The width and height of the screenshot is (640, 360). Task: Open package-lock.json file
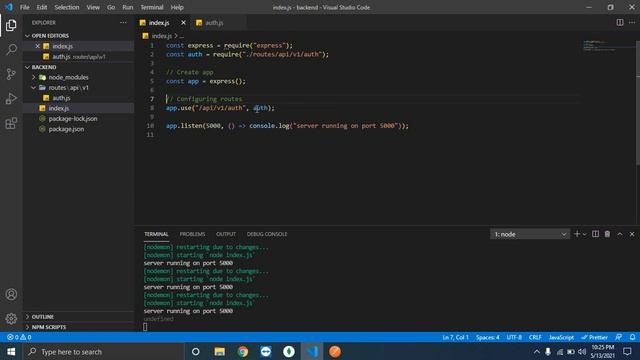(x=73, y=119)
